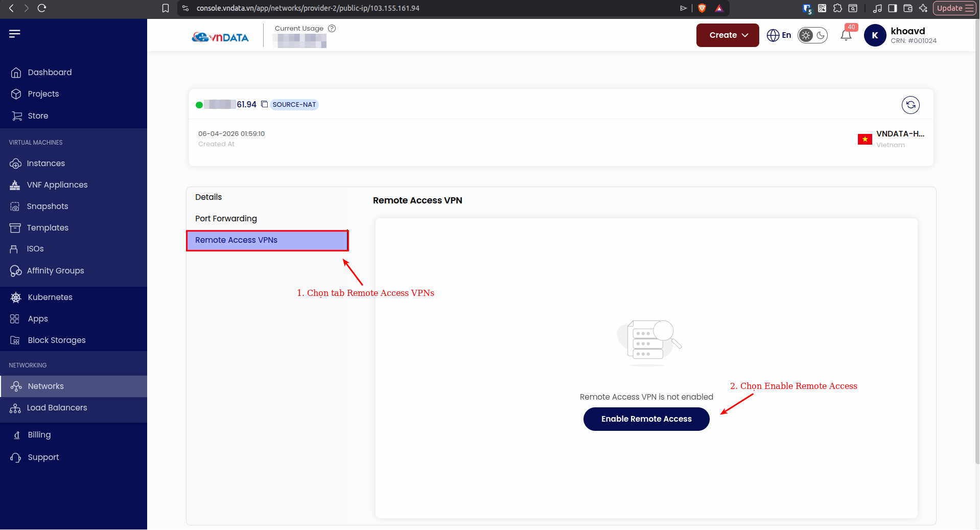The height and width of the screenshot is (530, 980).
Task: Click the Load Balancers icon
Action: 15,408
